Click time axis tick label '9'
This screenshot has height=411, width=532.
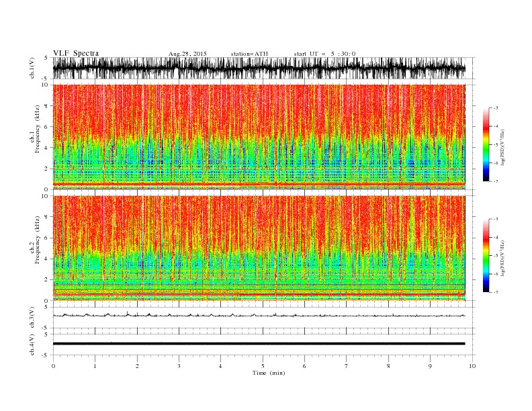(430, 366)
